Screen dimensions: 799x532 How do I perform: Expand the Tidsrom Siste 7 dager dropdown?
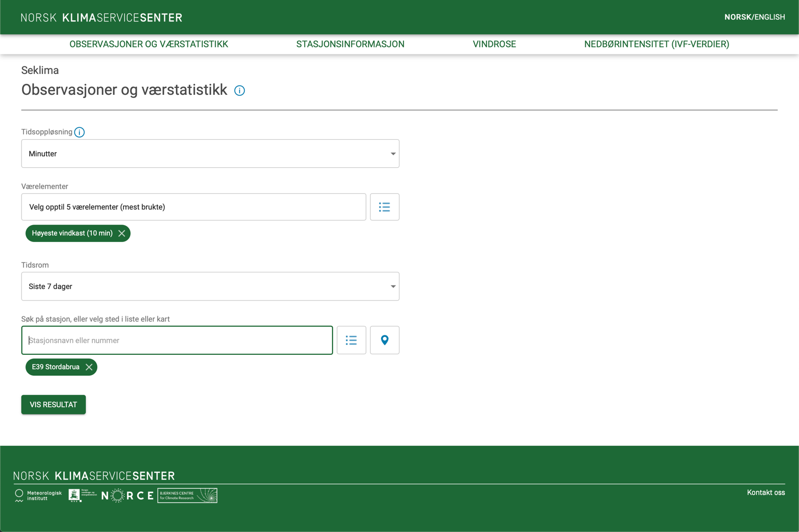(210, 286)
